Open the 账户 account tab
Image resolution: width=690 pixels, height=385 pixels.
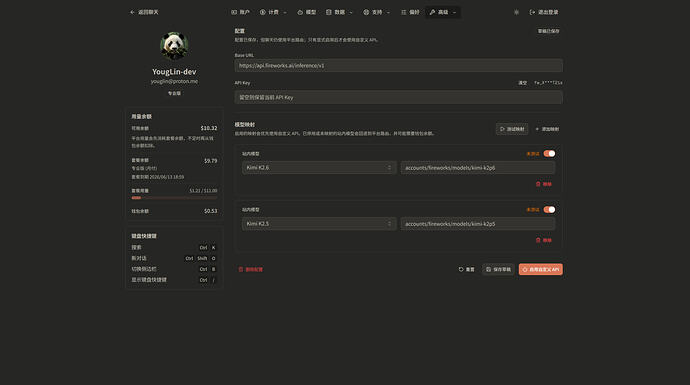(x=240, y=12)
